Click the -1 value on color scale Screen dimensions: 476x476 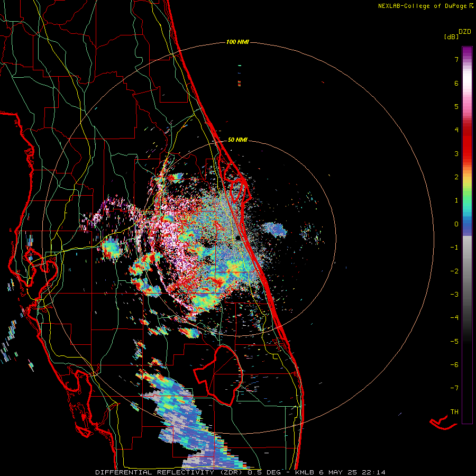point(454,248)
